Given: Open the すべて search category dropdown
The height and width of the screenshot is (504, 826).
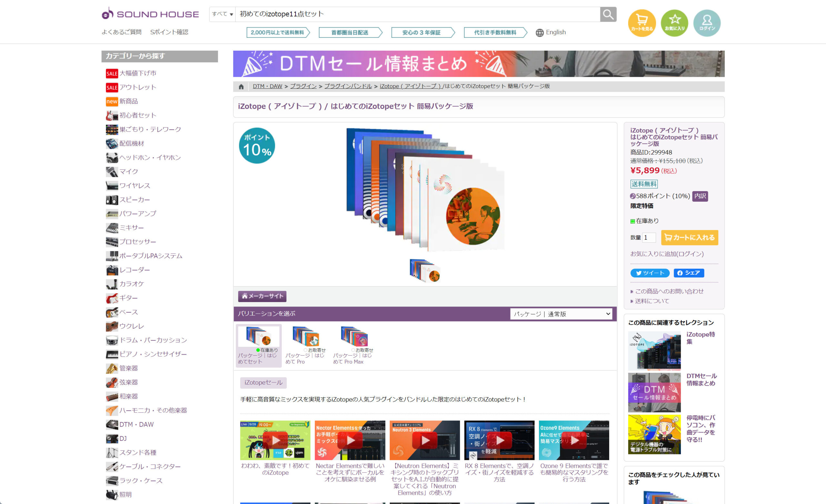Looking at the screenshot, I should coord(222,14).
